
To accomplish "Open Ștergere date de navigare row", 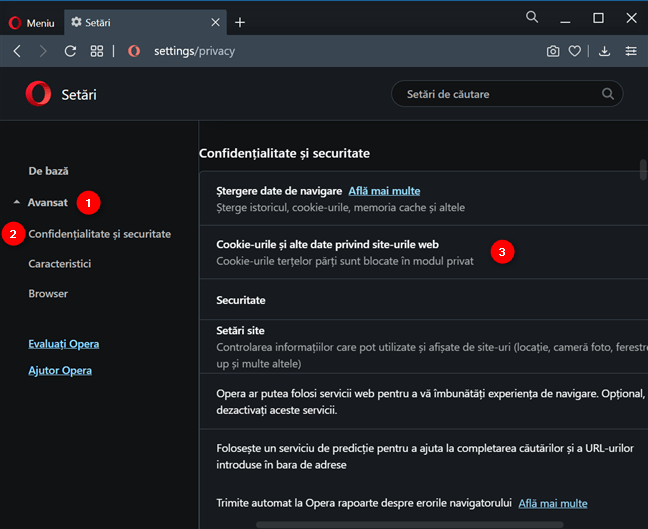I will click(x=424, y=199).
